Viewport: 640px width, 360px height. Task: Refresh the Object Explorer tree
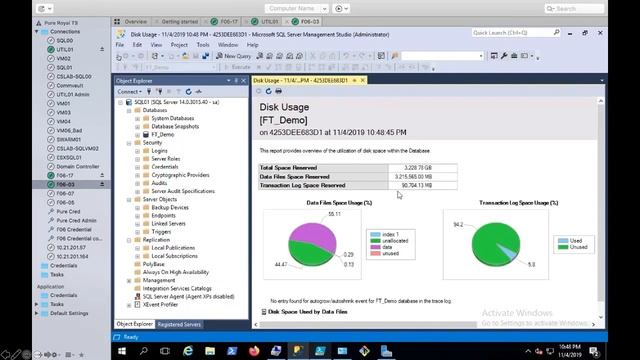click(x=189, y=91)
